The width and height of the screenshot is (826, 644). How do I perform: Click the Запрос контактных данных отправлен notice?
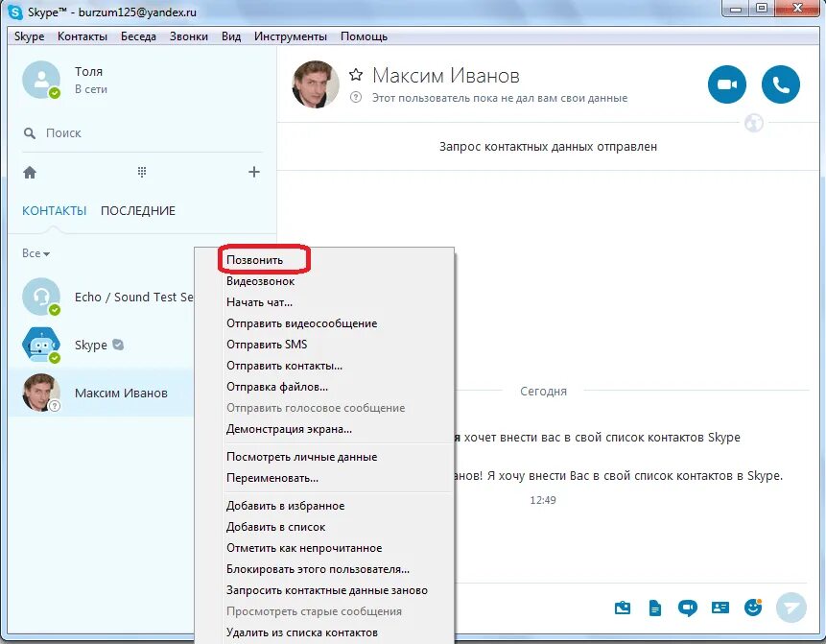[x=548, y=147]
